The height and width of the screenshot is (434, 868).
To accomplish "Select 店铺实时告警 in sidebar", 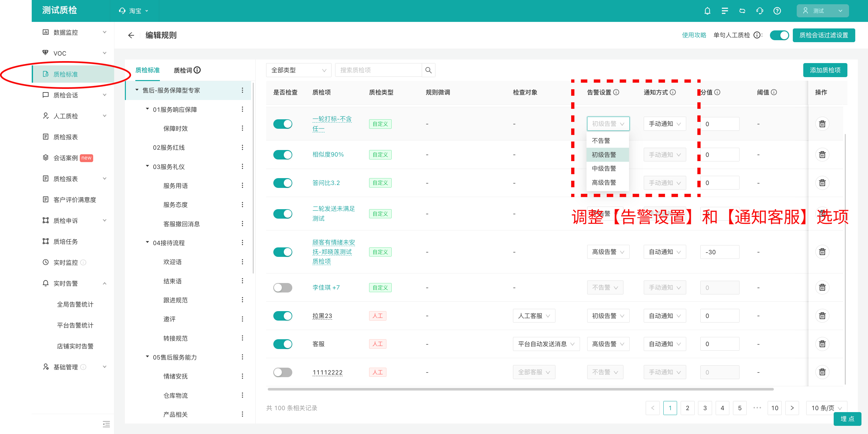I will click(x=75, y=346).
